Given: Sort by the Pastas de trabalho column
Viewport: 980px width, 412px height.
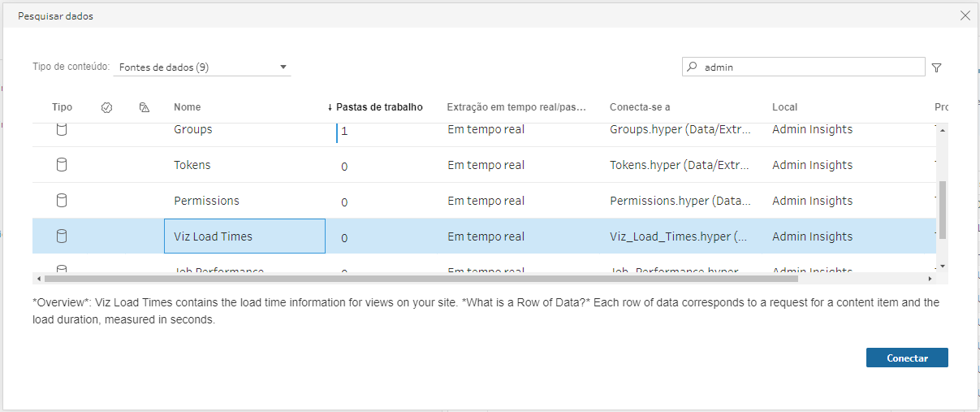Looking at the screenshot, I should 378,107.
